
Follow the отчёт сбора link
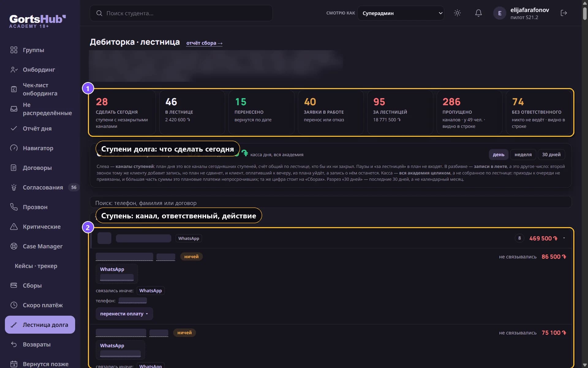(204, 43)
